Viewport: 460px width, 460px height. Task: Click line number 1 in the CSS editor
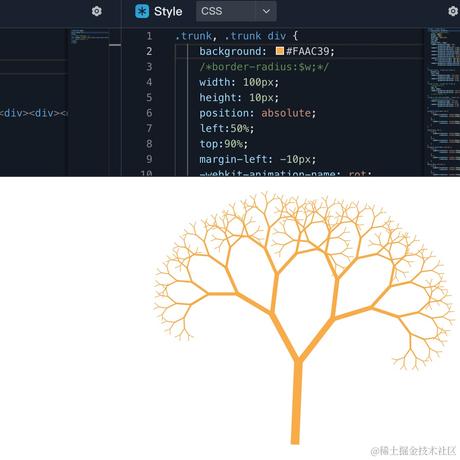pos(149,36)
